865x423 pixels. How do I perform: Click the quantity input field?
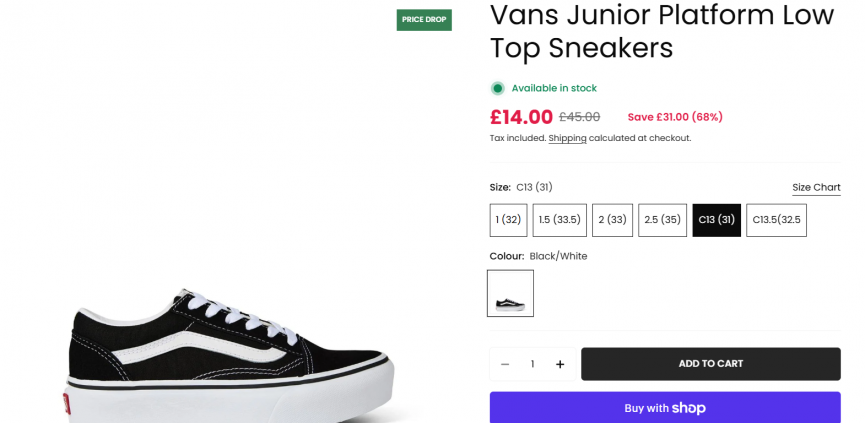tap(532, 364)
